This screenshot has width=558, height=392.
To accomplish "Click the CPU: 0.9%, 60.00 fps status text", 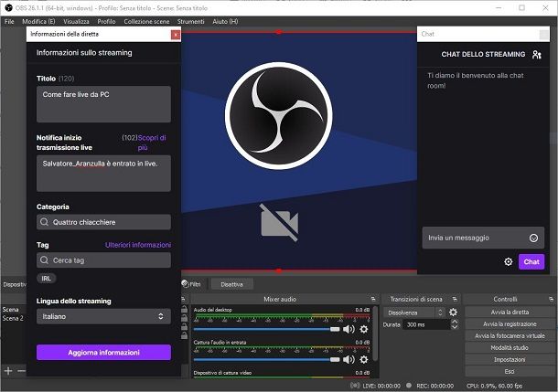I will tap(494, 386).
